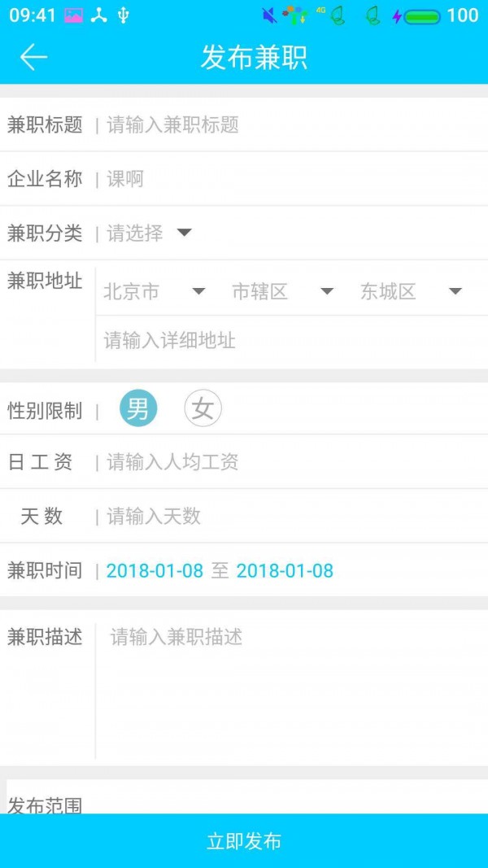
Task: Toggle the gender limit off by tapping 男
Action: click(139, 409)
